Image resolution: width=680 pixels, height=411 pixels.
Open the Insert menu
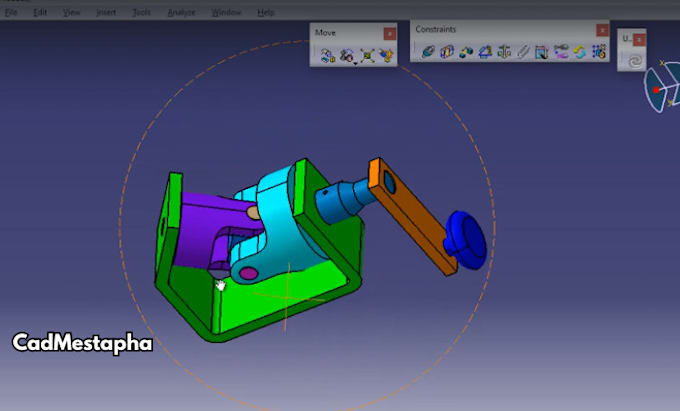point(106,13)
